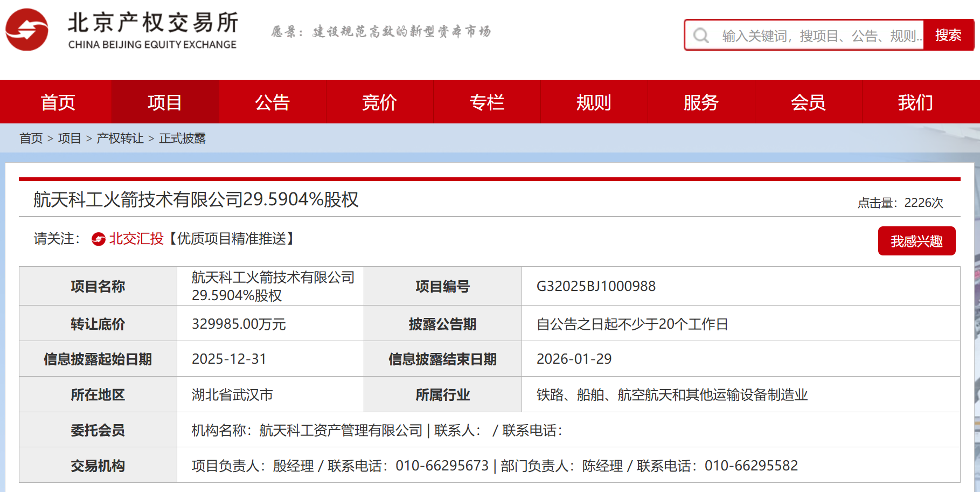
Task: Open the 服务 navigation menu
Action: pyautogui.click(x=701, y=102)
